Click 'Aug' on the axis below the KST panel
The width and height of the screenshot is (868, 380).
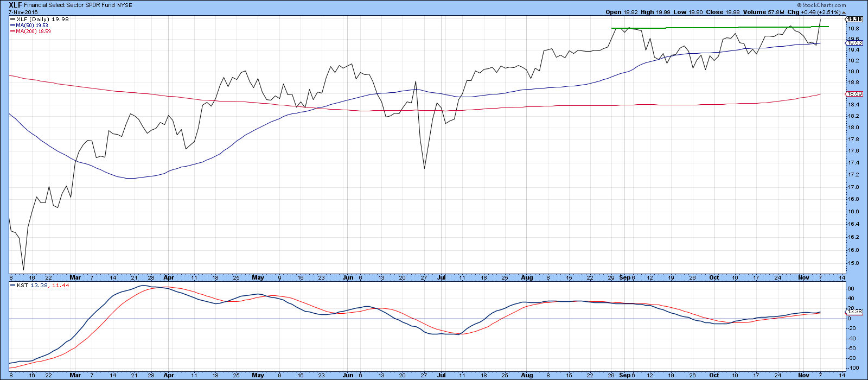[527, 375]
